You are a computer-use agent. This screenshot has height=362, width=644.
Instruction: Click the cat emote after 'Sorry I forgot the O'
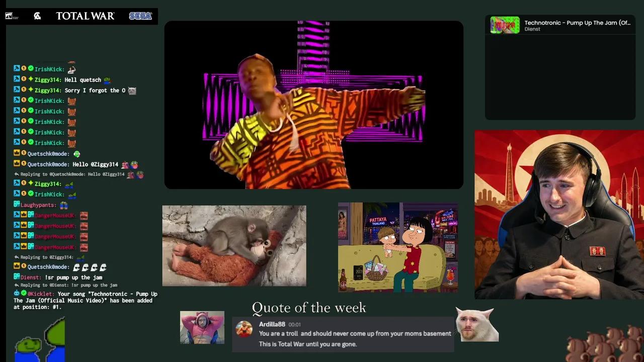(132, 90)
